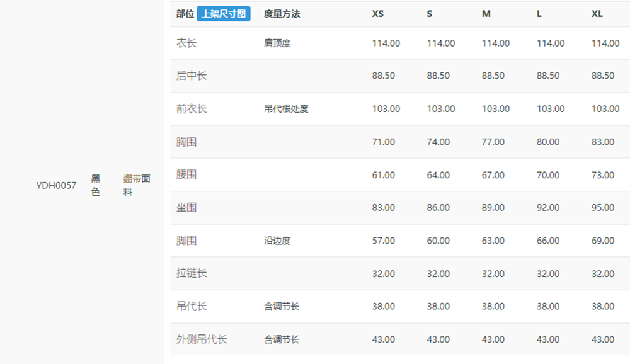Viewport: 630px width, 364px height.
Task: Select the 沿边度 measurement method cell
Action: (x=277, y=241)
